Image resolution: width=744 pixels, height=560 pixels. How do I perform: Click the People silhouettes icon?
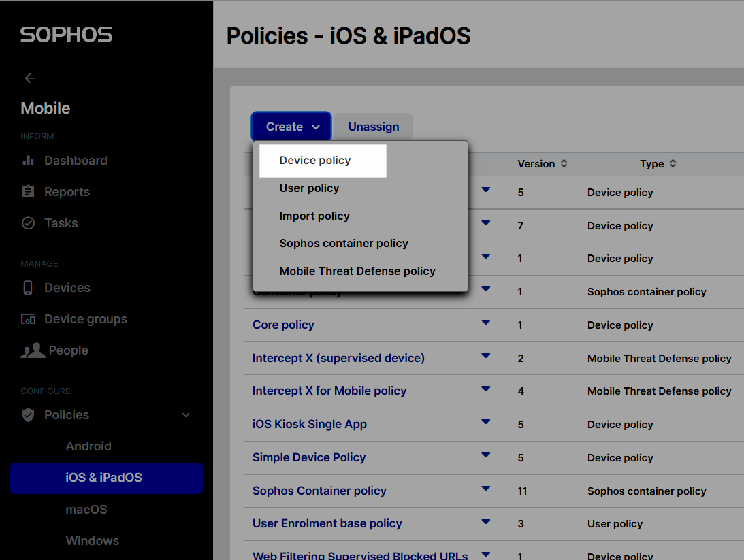(x=32, y=350)
